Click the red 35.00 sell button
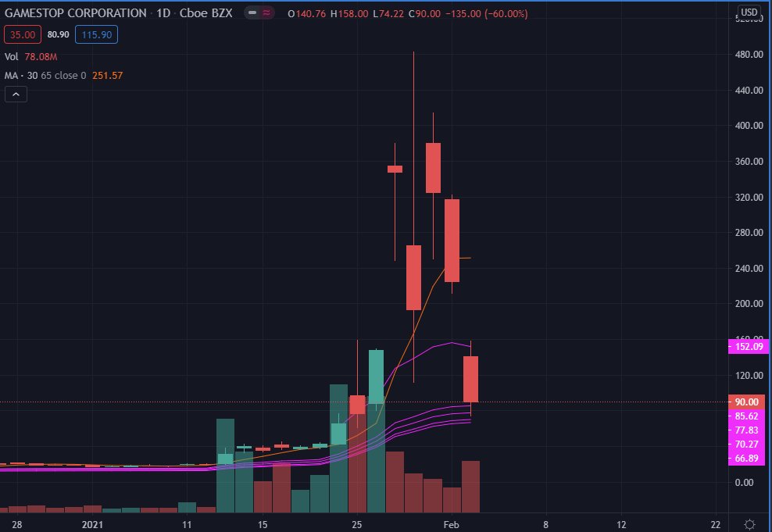The image size is (772, 532). (23, 34)
